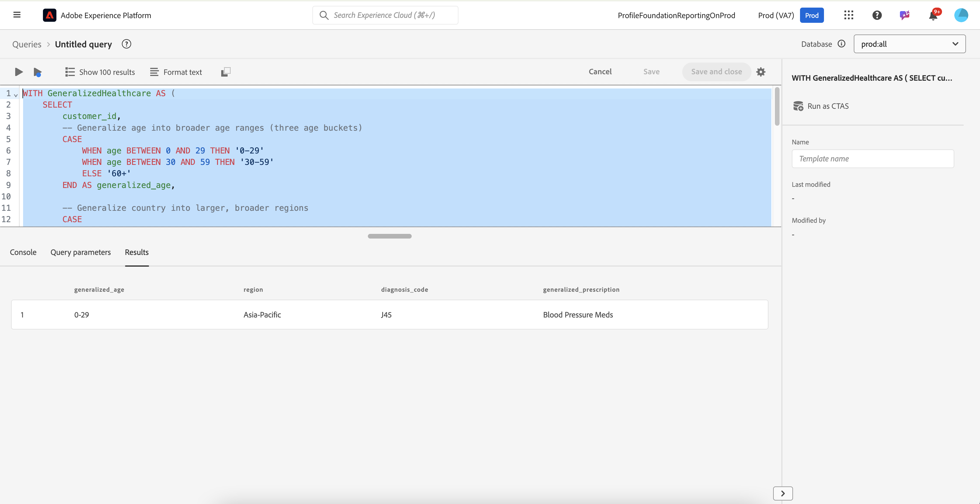Click the copy query icon
Image resolution: width=980 pixels, height=504 pixels.
click(x=226, y=72)
